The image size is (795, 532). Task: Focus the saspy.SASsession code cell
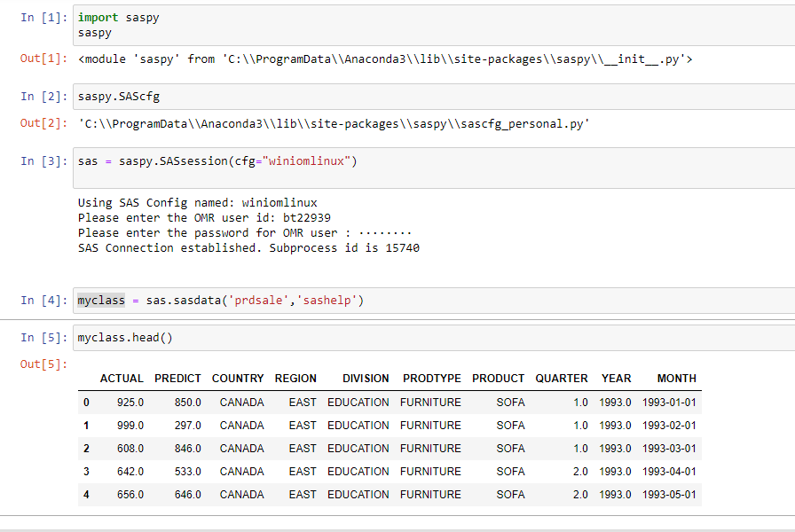coord(426,167)
